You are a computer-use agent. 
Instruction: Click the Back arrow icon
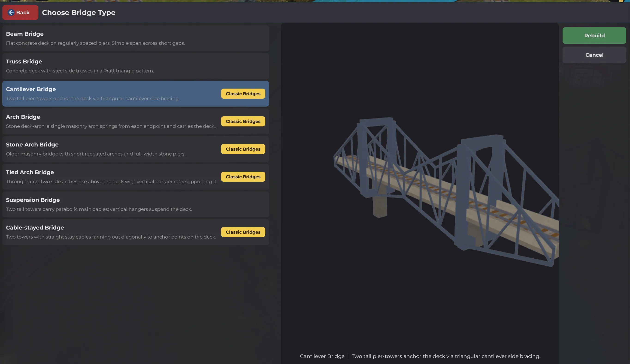[11, 12]
